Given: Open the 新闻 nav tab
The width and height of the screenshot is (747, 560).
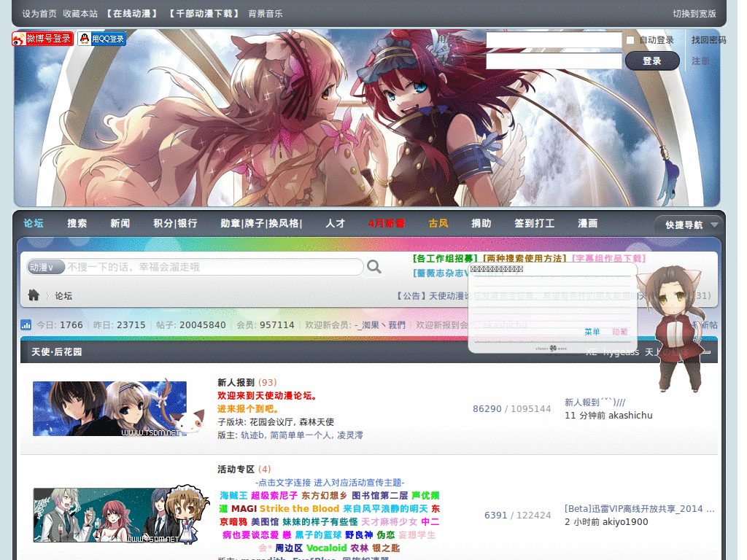Looking at the screenshot, I should click(120, 223).
